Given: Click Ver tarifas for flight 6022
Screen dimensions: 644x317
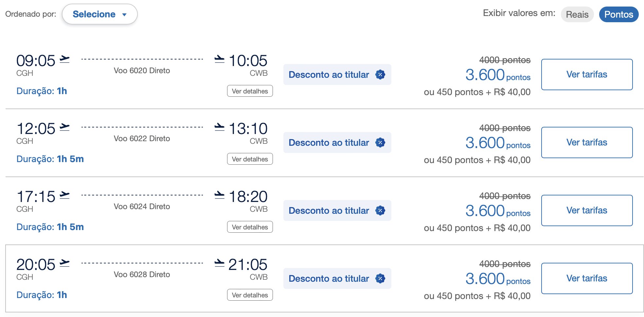Looking at the screenshot, I should 587,142.
